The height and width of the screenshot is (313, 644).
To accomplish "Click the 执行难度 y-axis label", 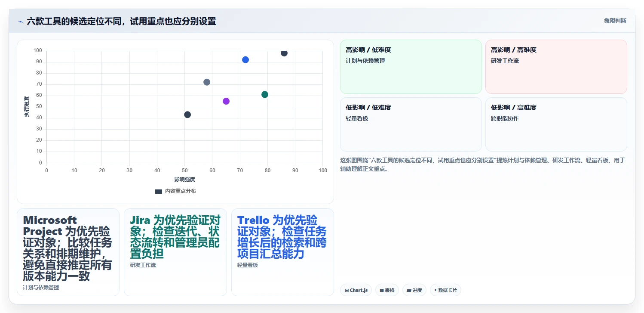I will pyautogui.click(x=27, y=107).
